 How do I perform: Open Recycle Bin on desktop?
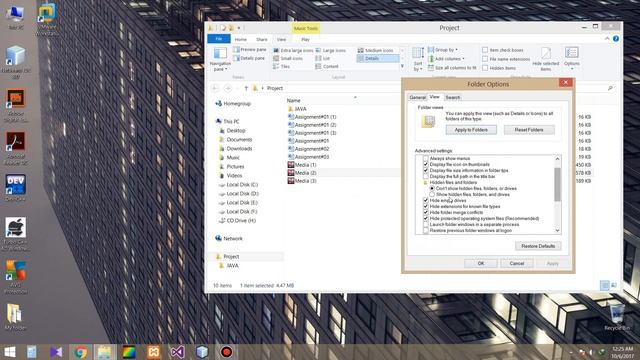click(x=617, y=317)
